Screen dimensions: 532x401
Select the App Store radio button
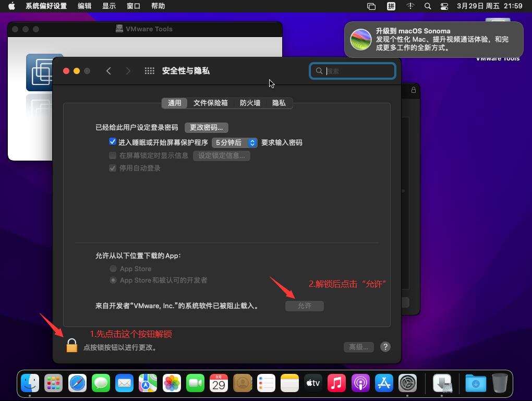coord(113,269)
